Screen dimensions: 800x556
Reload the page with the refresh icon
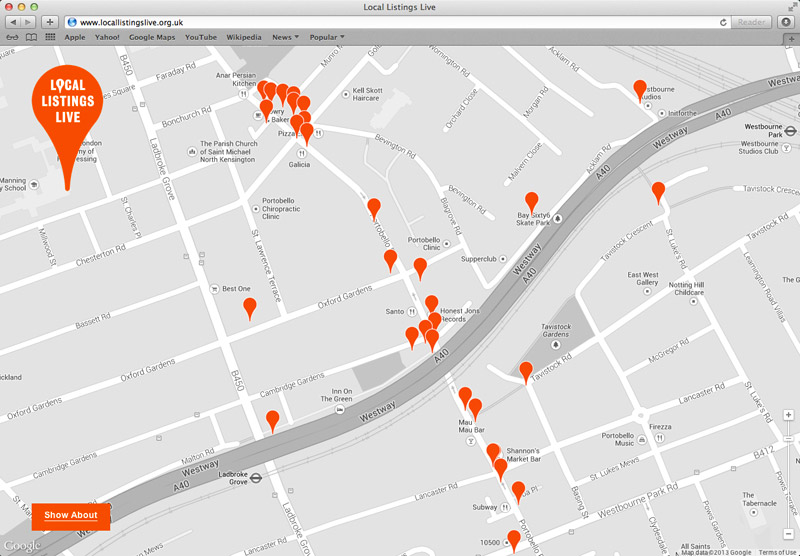click(x=723, y=22)
